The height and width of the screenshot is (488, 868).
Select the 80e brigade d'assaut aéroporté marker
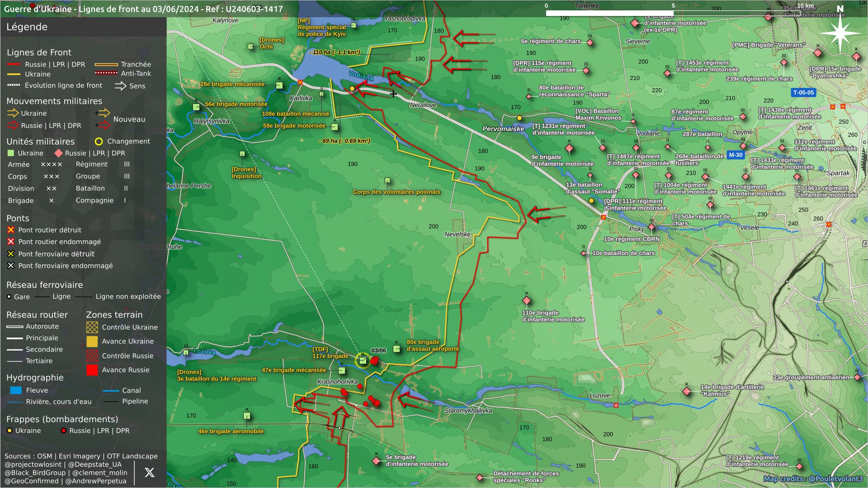(x=396, y=349)
